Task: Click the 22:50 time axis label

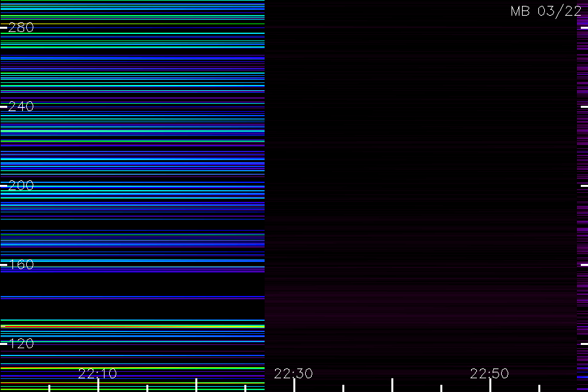Action: pyautogui.click(x=489, y=374)
